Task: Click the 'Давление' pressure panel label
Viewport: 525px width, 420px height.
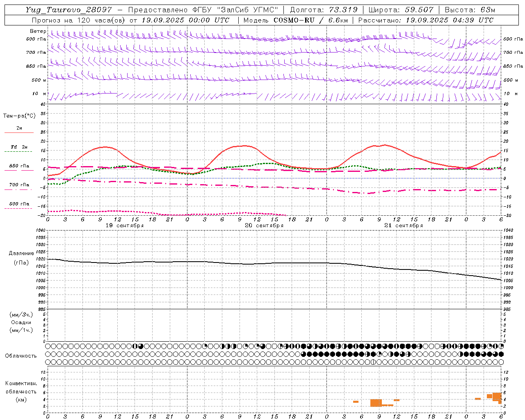Action: click(21, 253)
